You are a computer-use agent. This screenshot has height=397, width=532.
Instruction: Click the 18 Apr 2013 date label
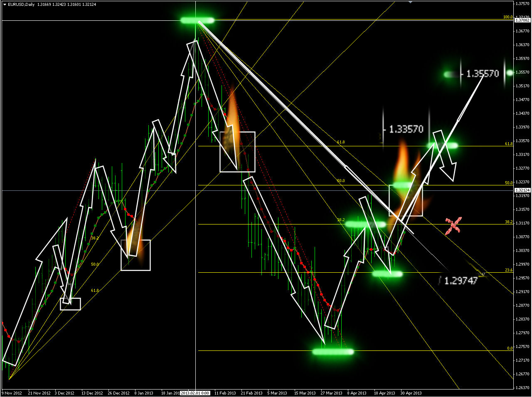[x=384, y=393]
